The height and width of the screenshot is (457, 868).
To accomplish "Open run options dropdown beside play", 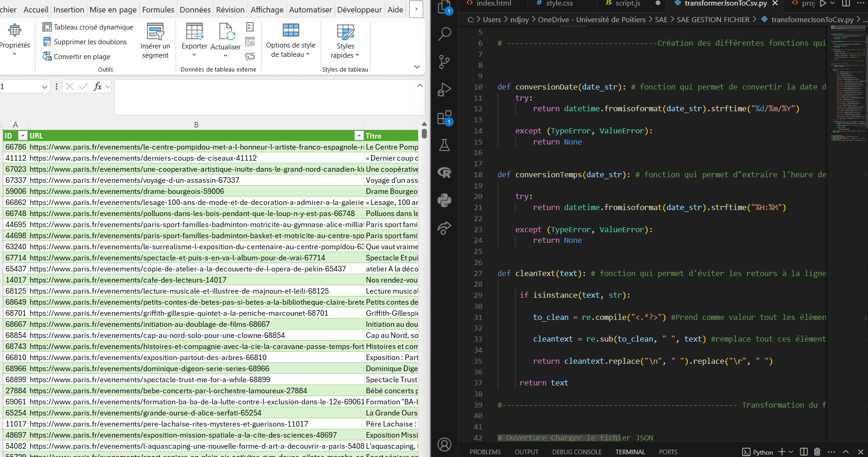I will point(832,3).
